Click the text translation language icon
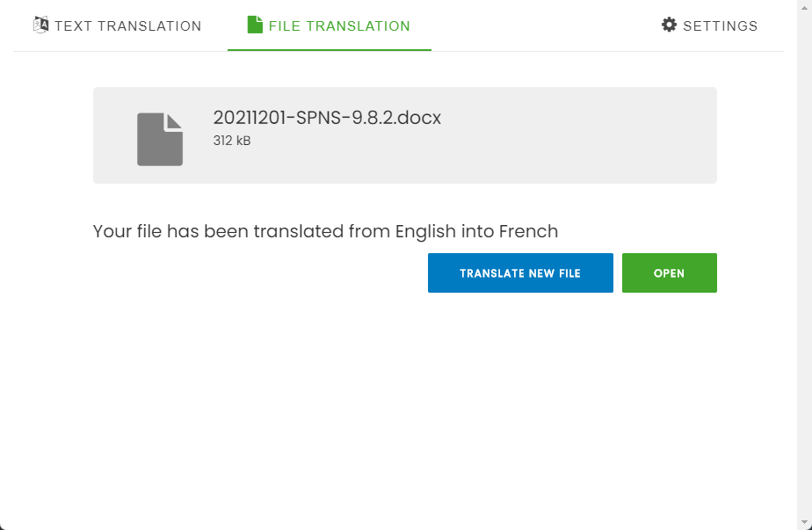The width and height of the screenshot is (812, 530). pos(40,25)
